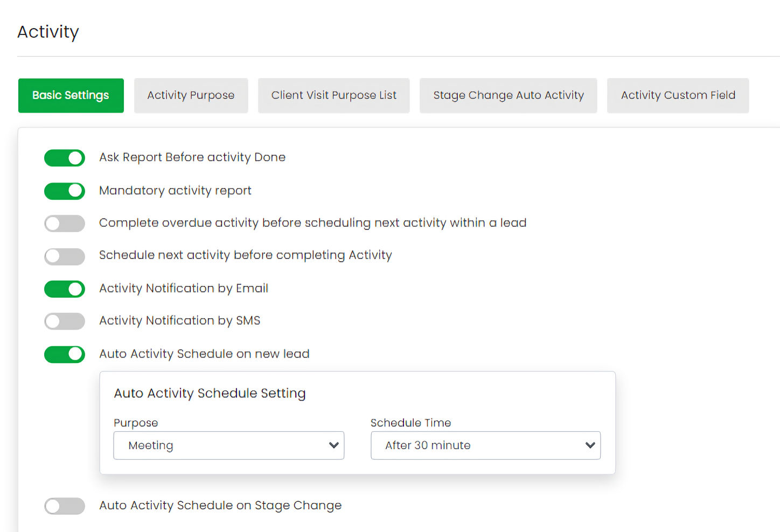Viewport: 780px width, 532px height.
Task: Click the Purpose field label
Action: click(x=136, y=423)
